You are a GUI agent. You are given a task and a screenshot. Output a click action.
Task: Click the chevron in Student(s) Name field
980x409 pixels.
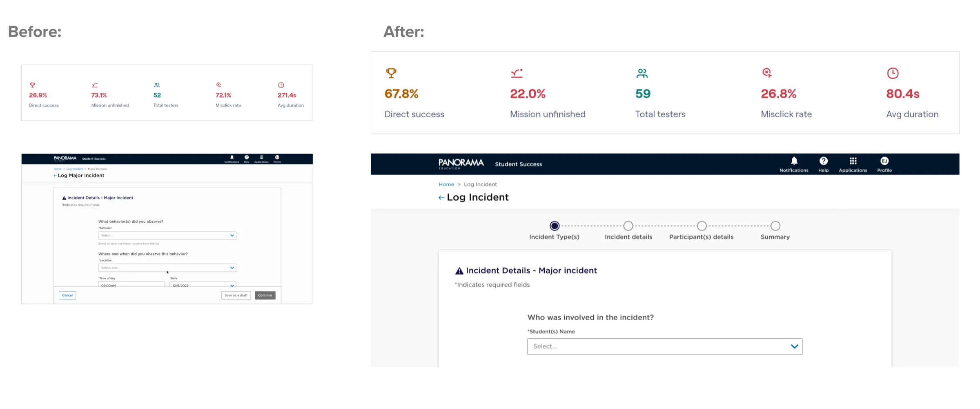click(794, 346)
